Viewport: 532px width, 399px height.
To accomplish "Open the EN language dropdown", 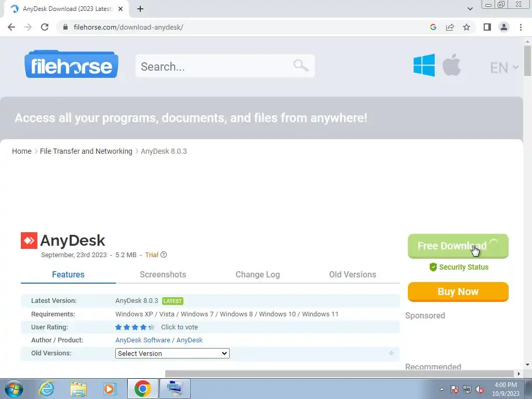I will point(504,68).
